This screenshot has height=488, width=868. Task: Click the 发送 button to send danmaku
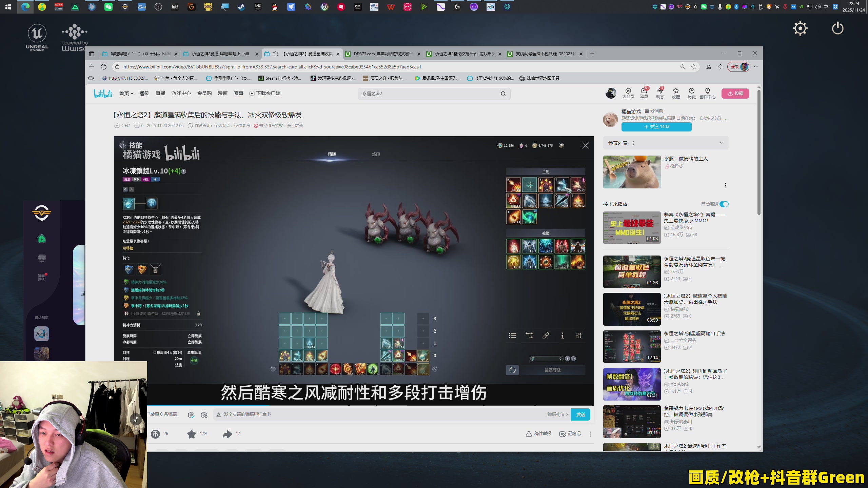pyautogui.click(x=580, y=414)
